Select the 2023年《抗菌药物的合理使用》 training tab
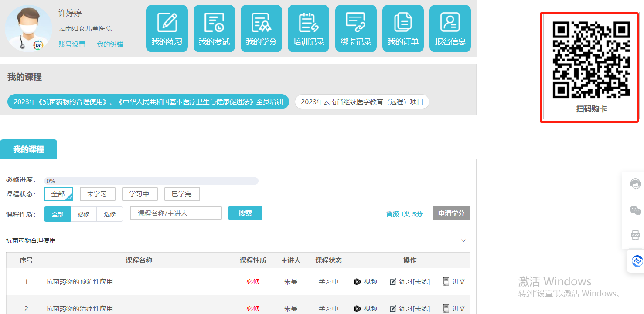Image resolution: width=644 pixels, height=314 pixels. (x=148, y=102)
